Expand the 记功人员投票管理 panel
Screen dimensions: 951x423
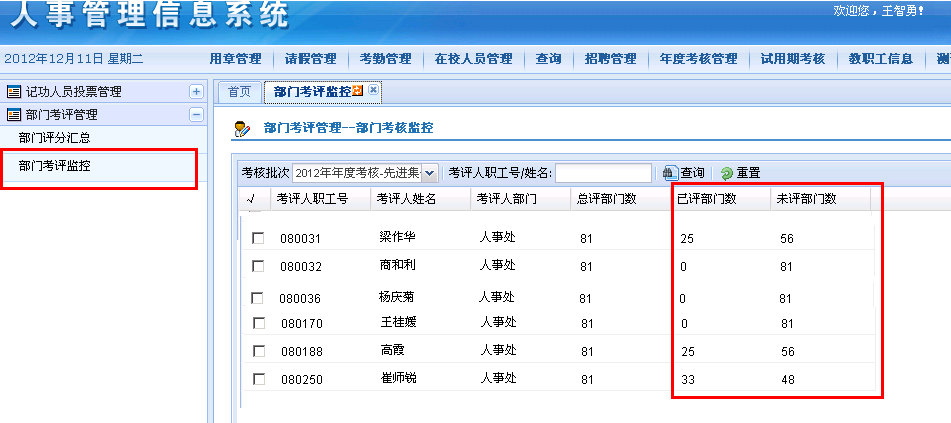(196, 92)
